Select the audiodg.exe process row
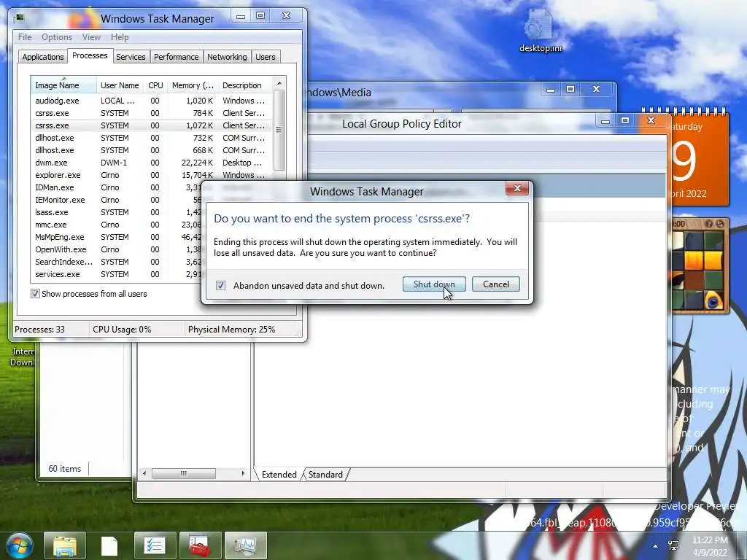 tap(152, 101)
